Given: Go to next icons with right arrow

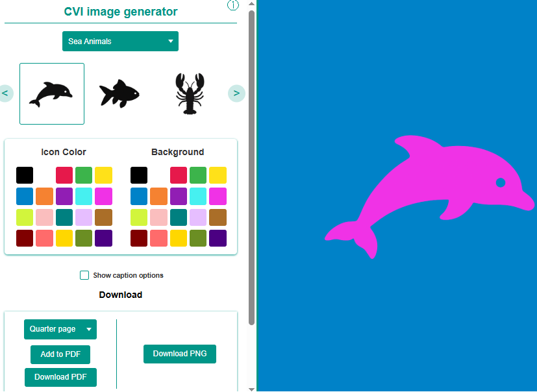Looking at the screenshot, I should [236, 93].
